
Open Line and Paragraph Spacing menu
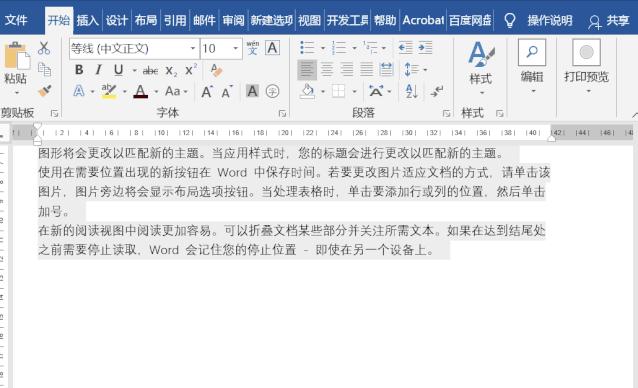pyautogui.click(x=415, y=70)
